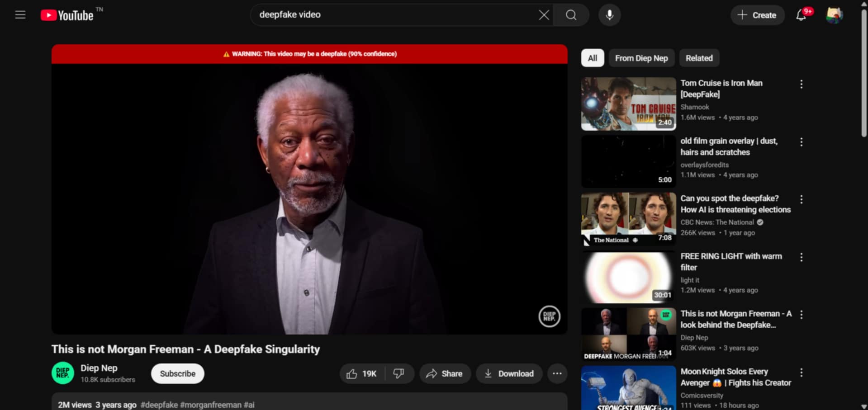Open the hamburger guide menu
This screenshot has width=868, height=410.
pyautogui.click(x=20, y=15)
